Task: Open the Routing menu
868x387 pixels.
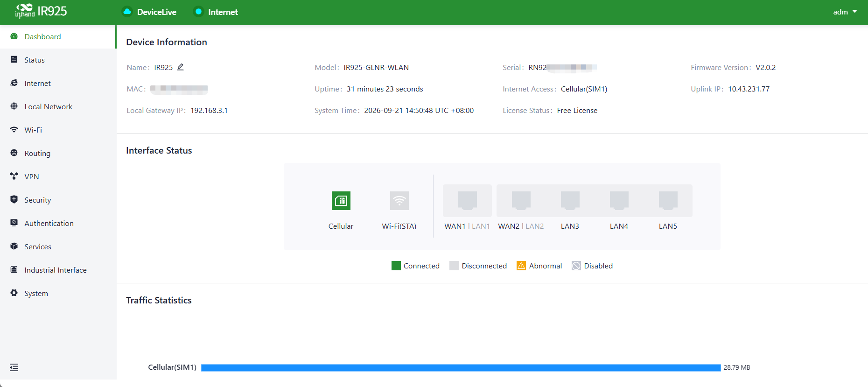Action: point(58,153)
